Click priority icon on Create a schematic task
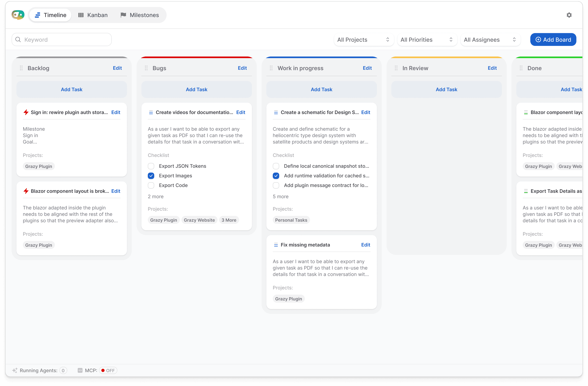This screenshot has height=386, width=588. (276, 112)
